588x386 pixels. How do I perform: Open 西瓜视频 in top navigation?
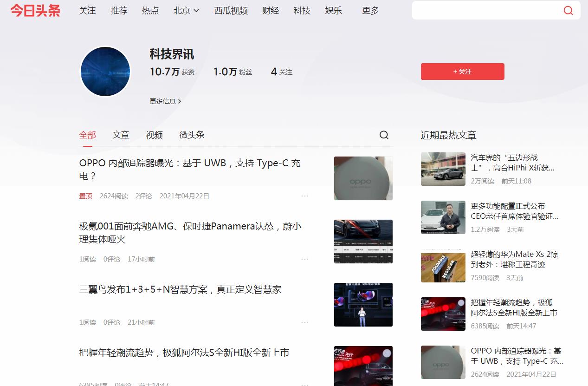click(x=231, y=10)
